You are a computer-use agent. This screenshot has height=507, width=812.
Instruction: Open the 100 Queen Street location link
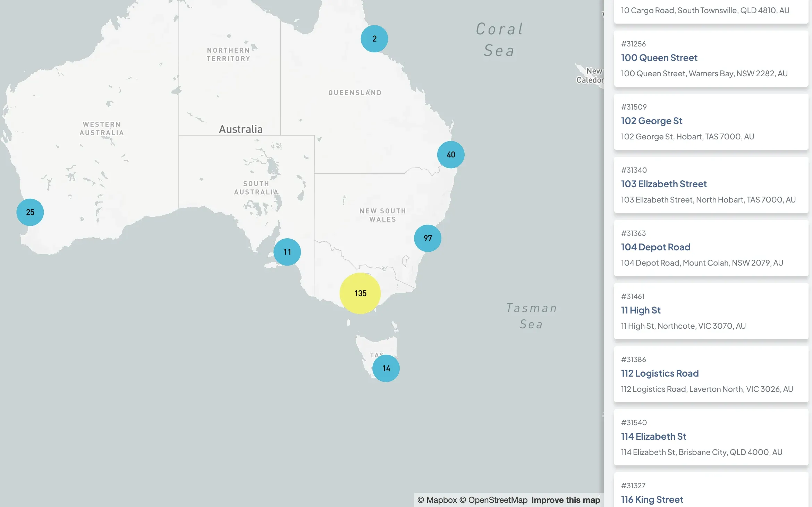pyautogui.click(x=659, y=58)
